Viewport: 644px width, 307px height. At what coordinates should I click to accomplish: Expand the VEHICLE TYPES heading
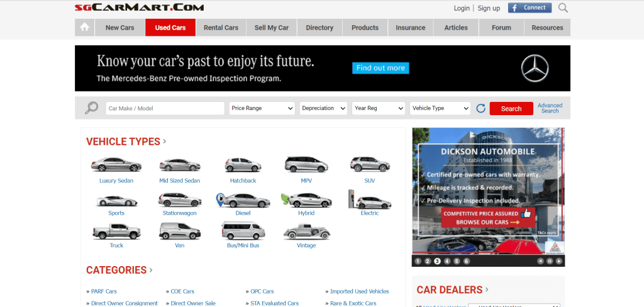tap(126, 142)
